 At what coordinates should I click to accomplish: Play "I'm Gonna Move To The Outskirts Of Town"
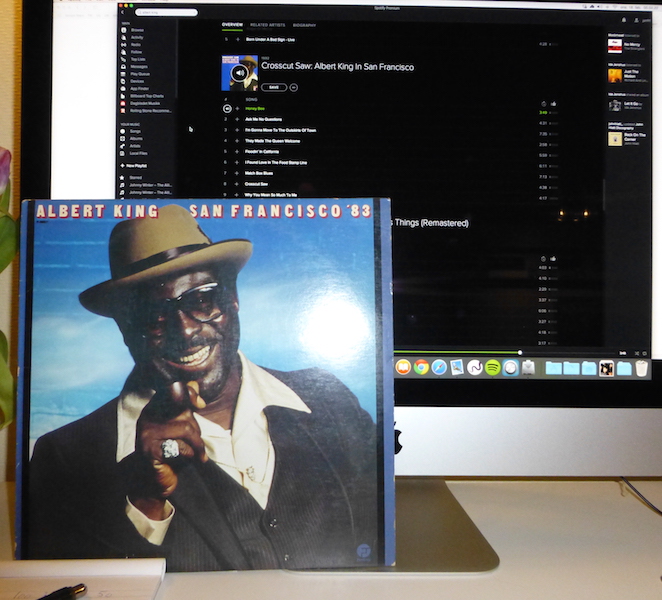[281, 130]
